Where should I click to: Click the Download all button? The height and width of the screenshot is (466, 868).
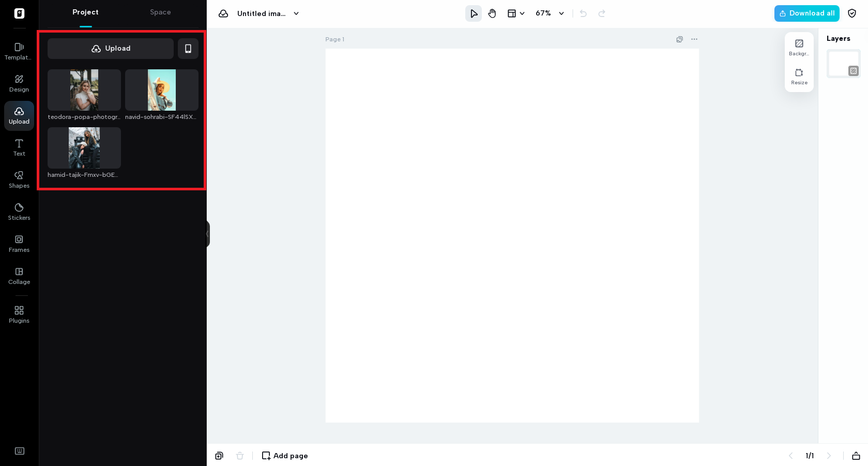(806, 13)
